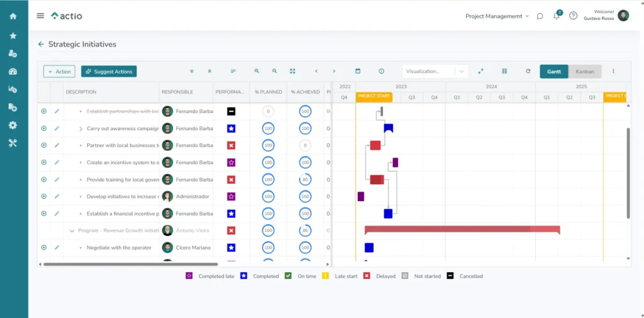Click the red Program Revenue Growth Gantt bar
This screenshot has height=318, width=644.
click(462, 230)
